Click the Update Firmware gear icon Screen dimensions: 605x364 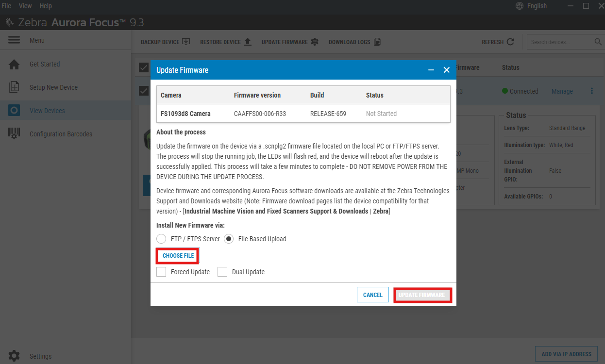(x=315, y=42)
